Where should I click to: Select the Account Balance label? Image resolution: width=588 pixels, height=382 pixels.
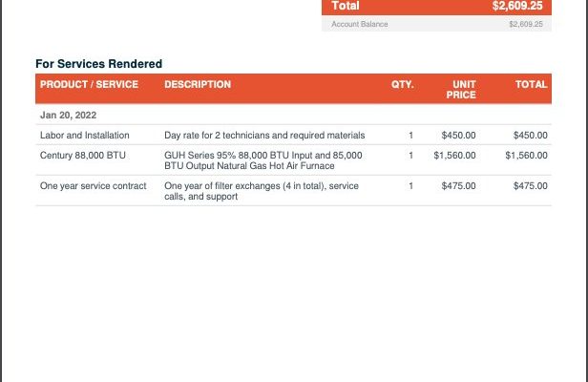coord(360,24)
